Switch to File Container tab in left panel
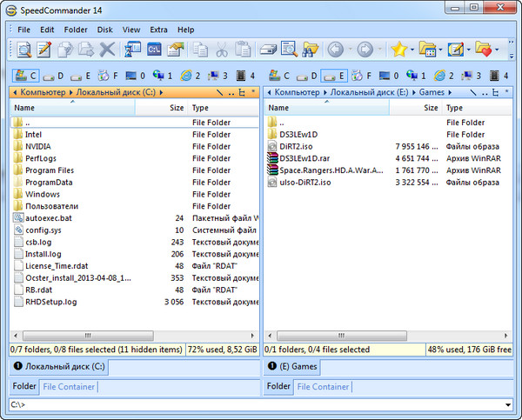 (x=68, y=386)
